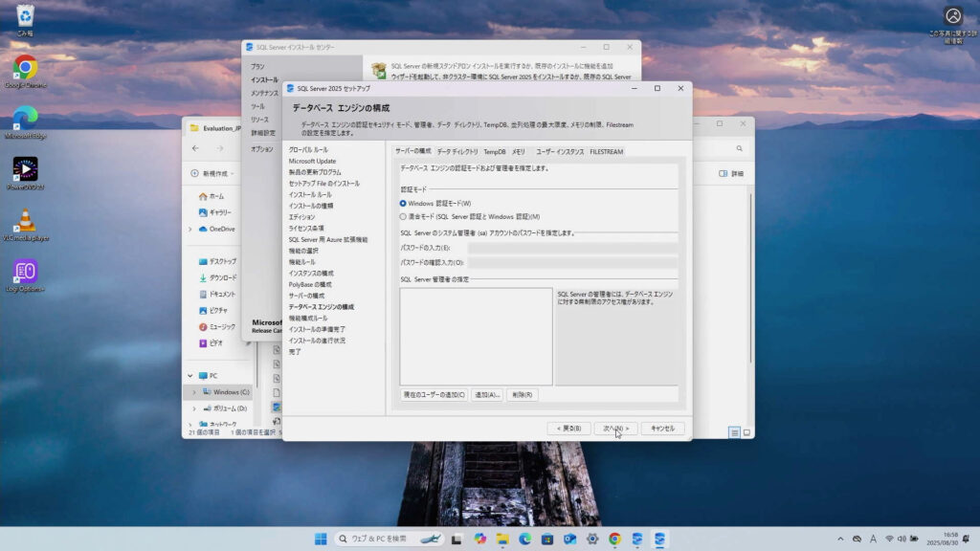Image resolution: width=980 pixels, height=551 pixels.
Task: Expand the ボリューム (D:) drive node
Action: point(194,408)
